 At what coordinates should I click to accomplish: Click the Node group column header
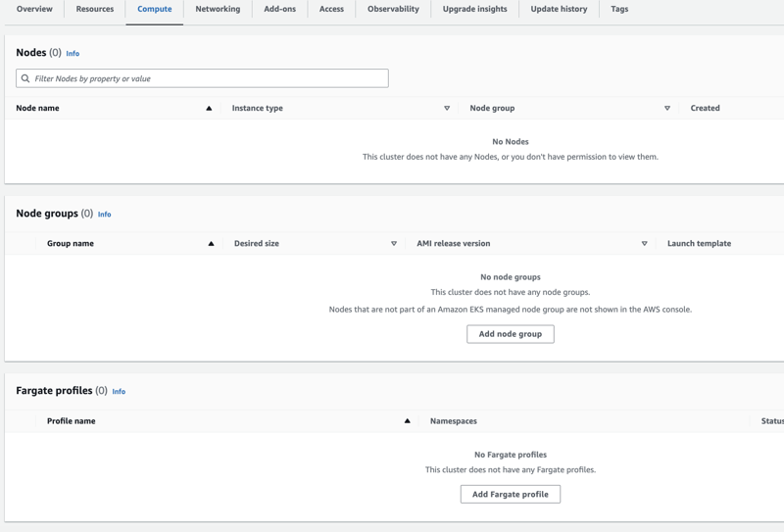tap(492, 108)
